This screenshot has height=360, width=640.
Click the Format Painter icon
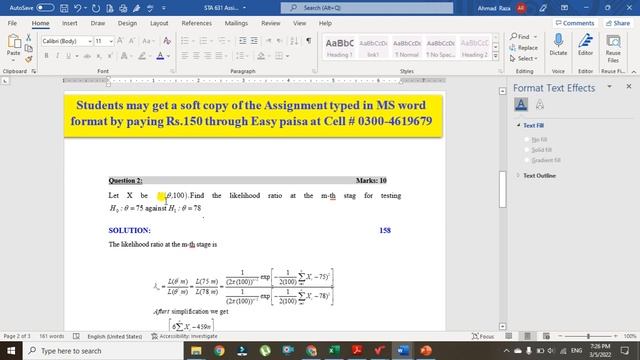(29, 60)
